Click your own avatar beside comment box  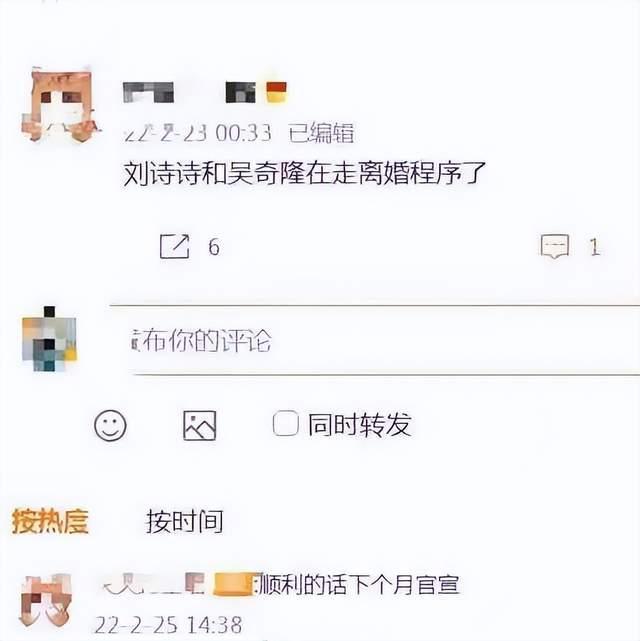click(x=49, y=339)
